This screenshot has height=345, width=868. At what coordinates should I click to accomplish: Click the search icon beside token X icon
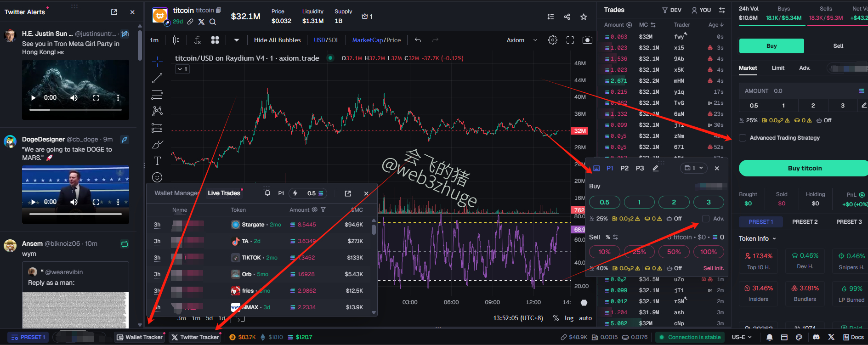213,22
